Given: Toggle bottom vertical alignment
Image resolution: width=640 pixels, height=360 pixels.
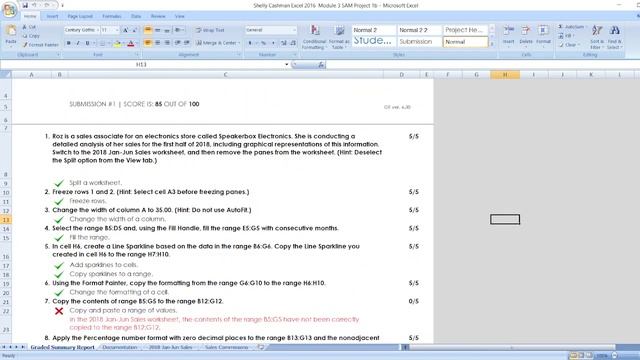Looking at the screenshot, I should 167,30.
